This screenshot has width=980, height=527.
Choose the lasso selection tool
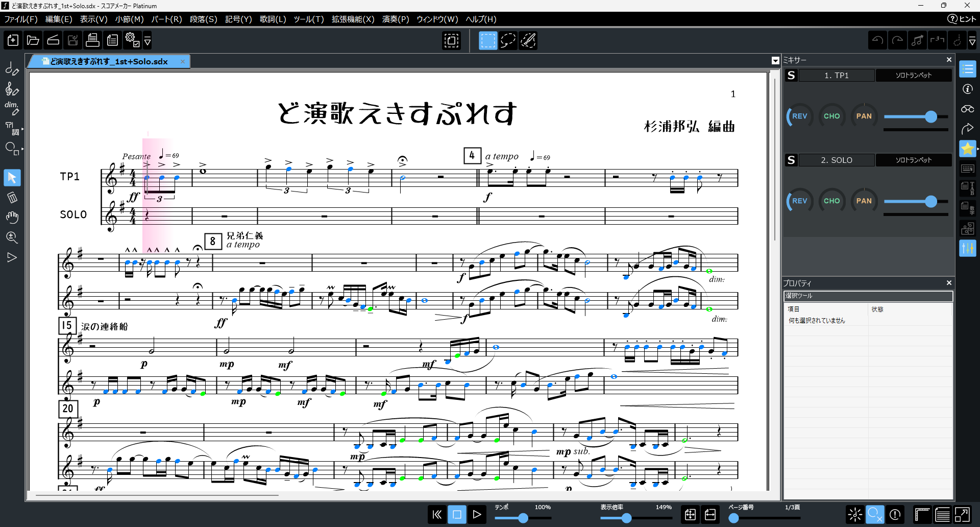click(x=508, y=40)
